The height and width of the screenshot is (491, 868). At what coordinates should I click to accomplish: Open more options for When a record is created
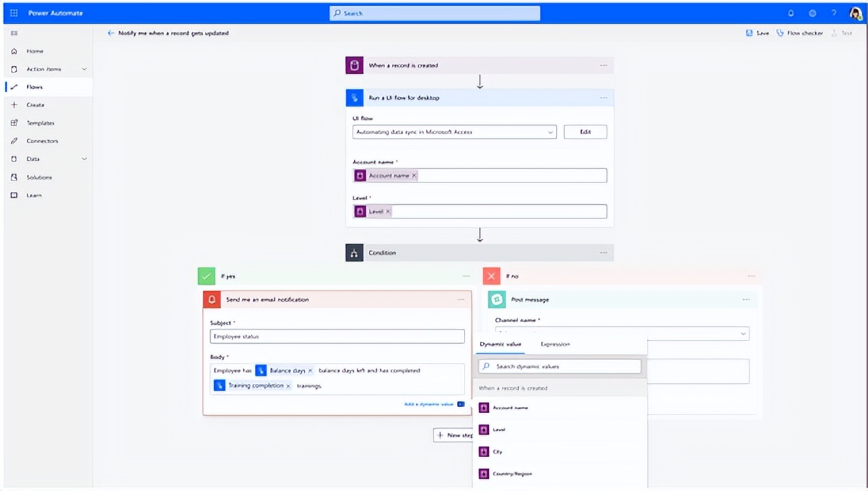pyautogui.click(x=604, y=66)
